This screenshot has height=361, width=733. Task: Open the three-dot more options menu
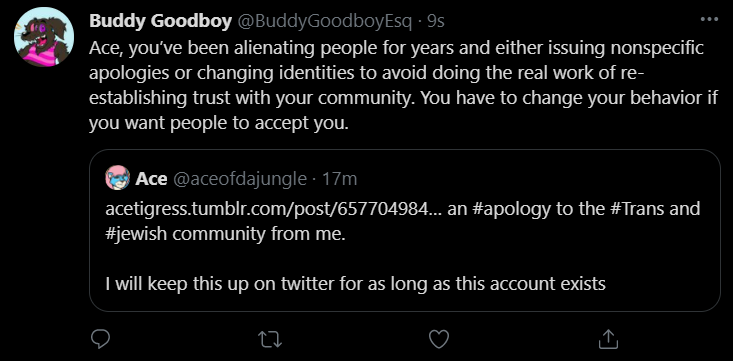(x=709, y=20)
